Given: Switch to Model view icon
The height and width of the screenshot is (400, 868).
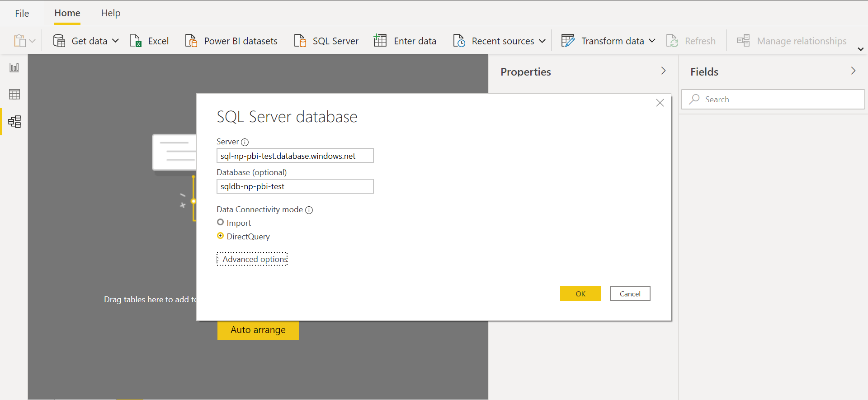Looking at the screenshot, I should coord(14,122).
